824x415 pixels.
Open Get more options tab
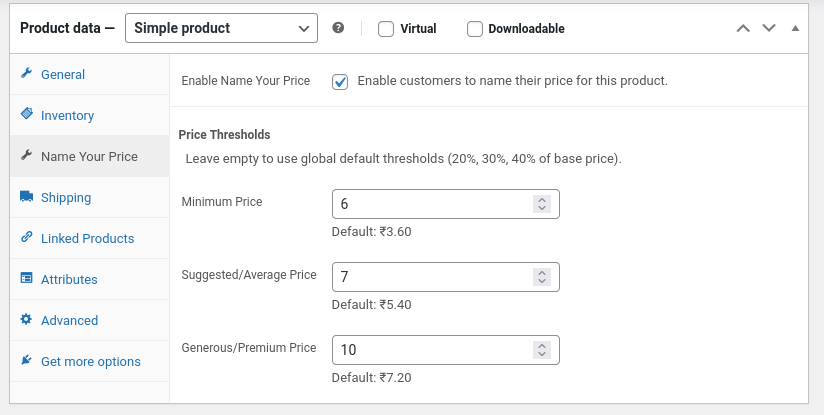(89, 361)
